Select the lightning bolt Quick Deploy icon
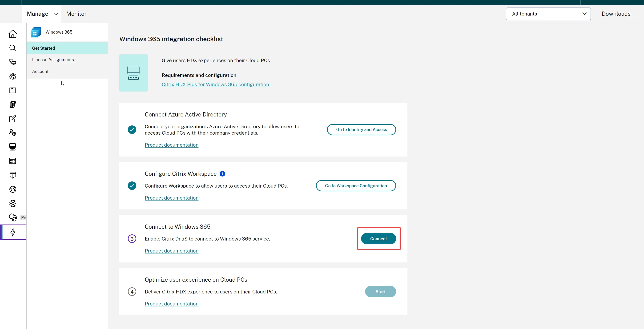Viewport: 644px width, 329px height. (12, 232)
